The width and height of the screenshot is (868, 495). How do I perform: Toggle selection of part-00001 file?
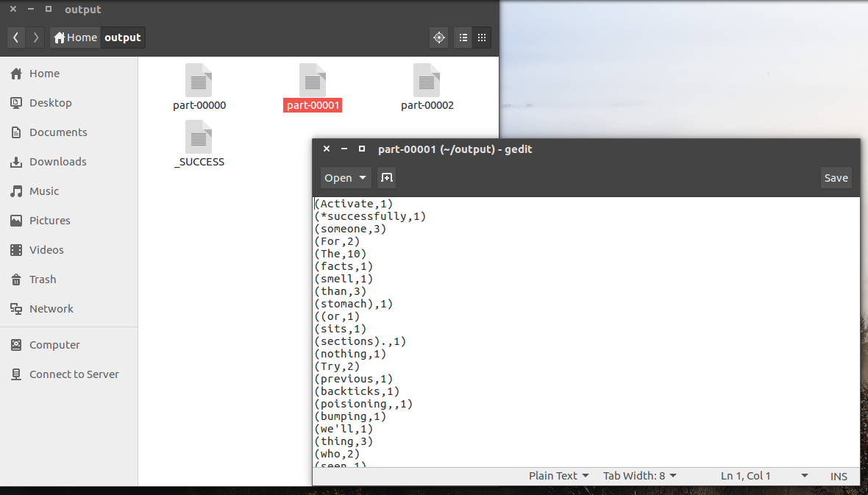pos(312,86)
